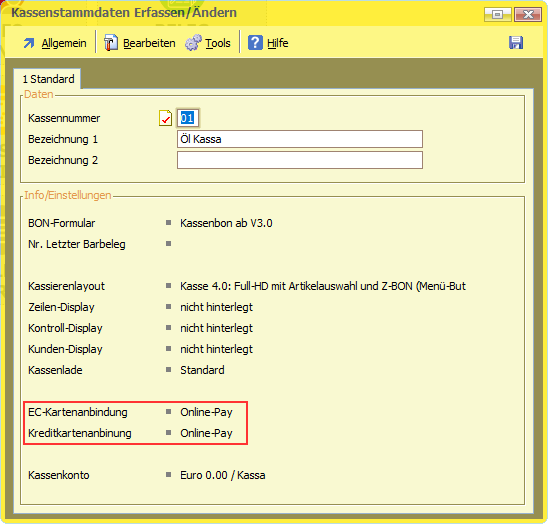Viewport: 548px width, 524px height.
Task: Click the Allgemein arrow icon
Action: pyautogui.click(x=29, y=43)
